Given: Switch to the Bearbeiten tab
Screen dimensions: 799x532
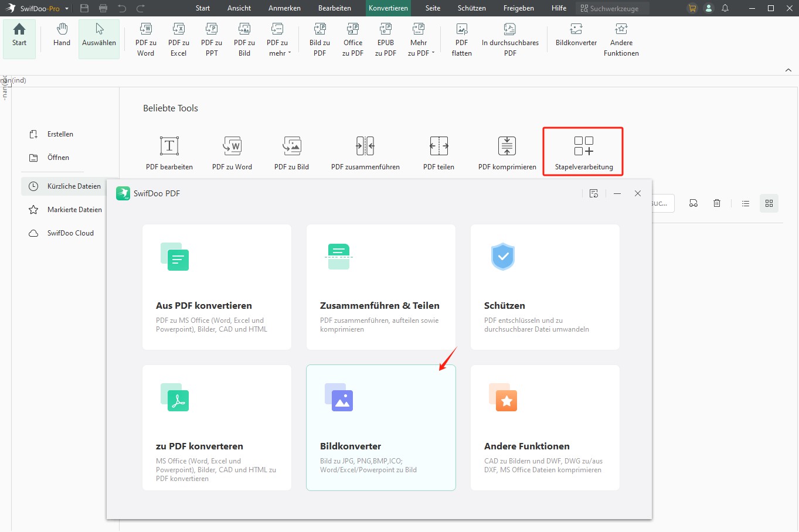Looking at the screenshot, I should pos(335,8).
